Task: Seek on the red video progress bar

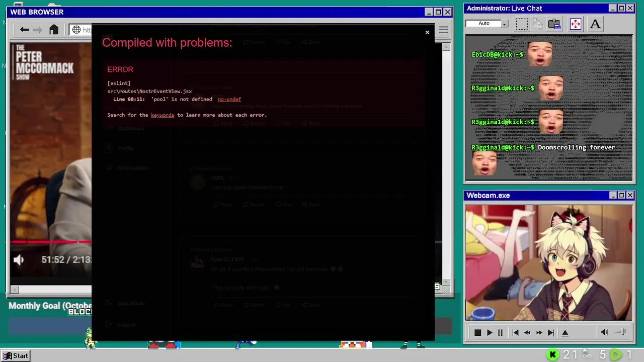Action: click(x=51, y=242)
